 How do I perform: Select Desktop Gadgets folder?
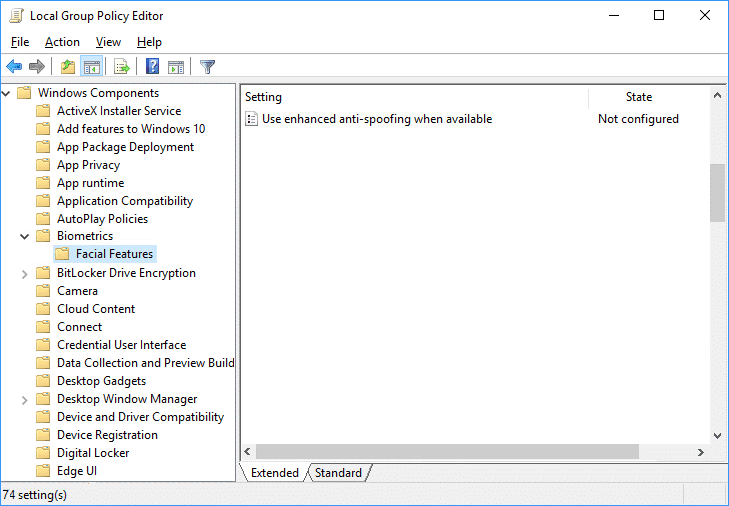coord(101,380)
